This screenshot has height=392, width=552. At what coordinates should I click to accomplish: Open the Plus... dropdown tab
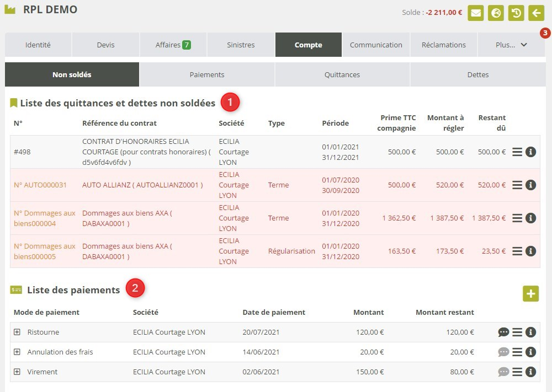tap(511, 45)
